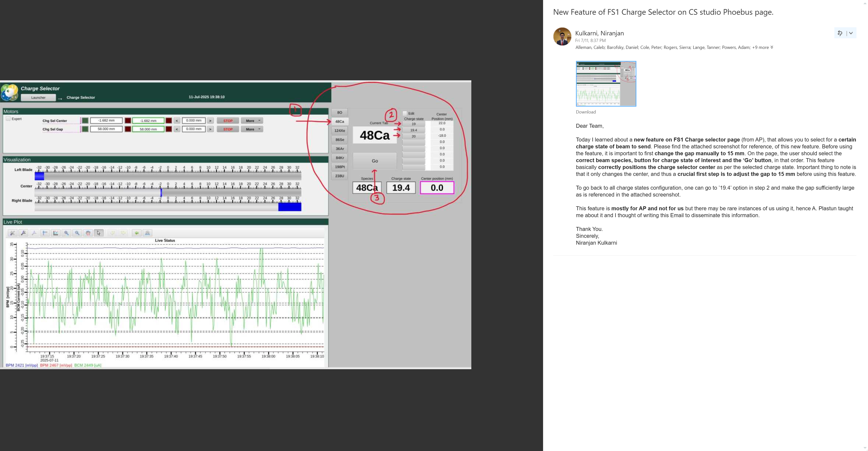The height and width of the screenshot is (451, 868).
Task: Toggle the Edit checkbox
Action: [x=405, y=113]
